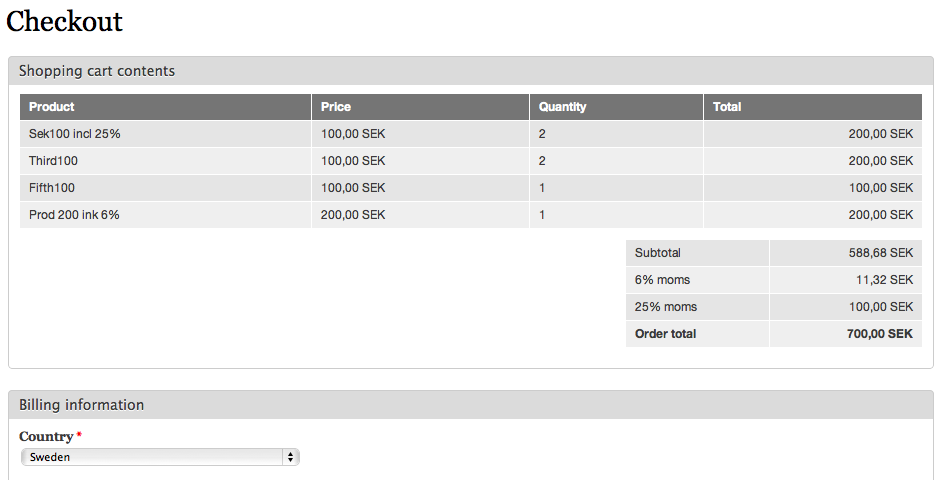The width and height of the screenshot is (940, 480).
Task: Click the Country field label
Action: coord(46,436)
